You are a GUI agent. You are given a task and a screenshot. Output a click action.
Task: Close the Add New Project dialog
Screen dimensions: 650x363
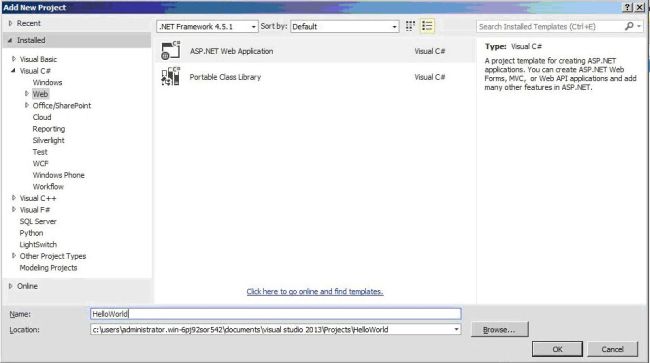(x=640, y=7)
